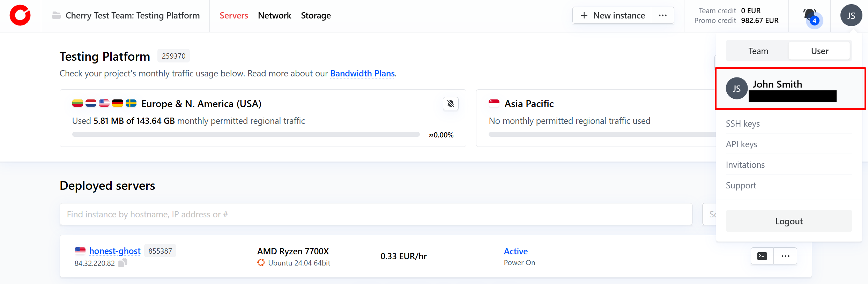Screen dimensions: 868x284
Task: Click the Cherry Servers logo
Action: tap(20, 16)
